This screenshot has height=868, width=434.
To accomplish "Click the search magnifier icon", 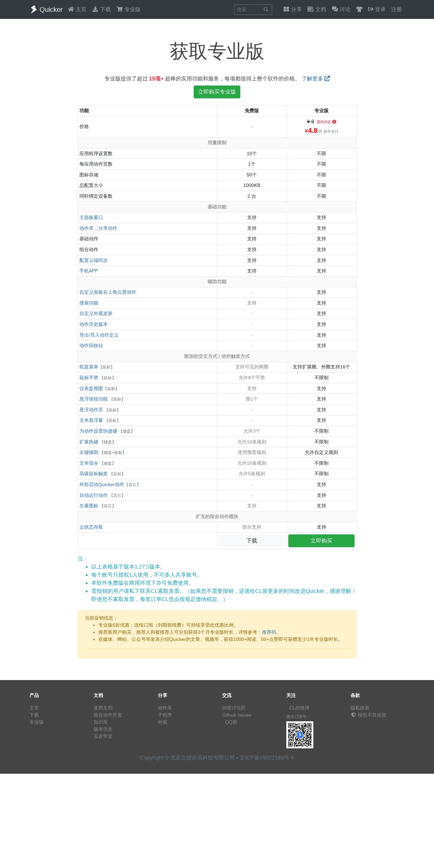I will coord(266,9).
